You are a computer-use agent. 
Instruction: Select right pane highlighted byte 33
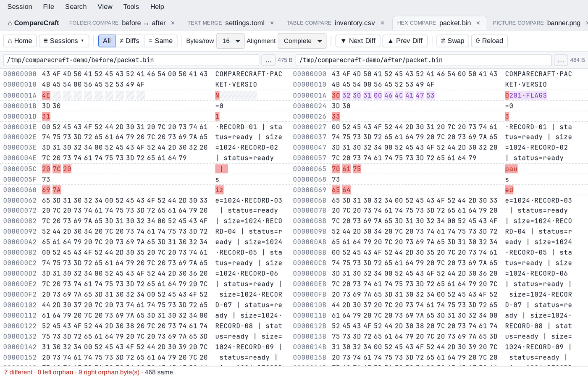(336, 116)
